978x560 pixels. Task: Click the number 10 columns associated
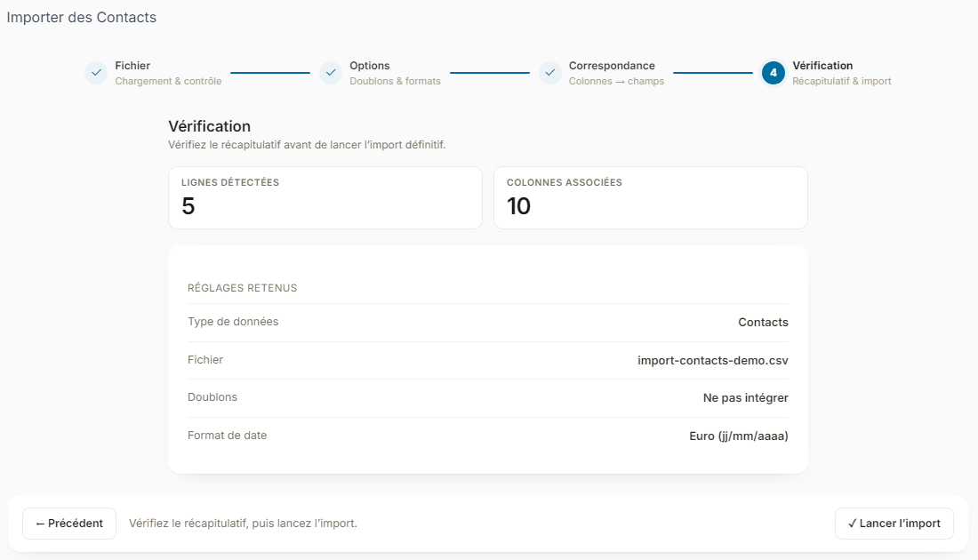point(518,206)
